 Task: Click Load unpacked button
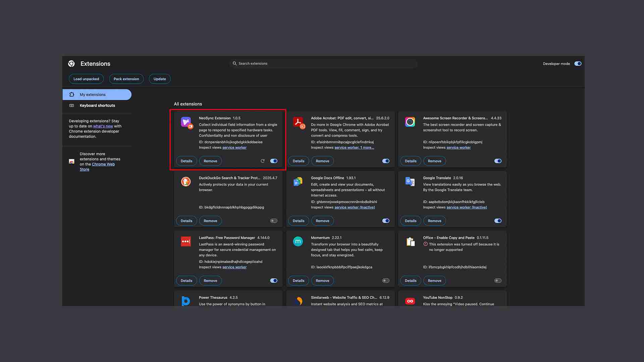(x=86, y=79)
